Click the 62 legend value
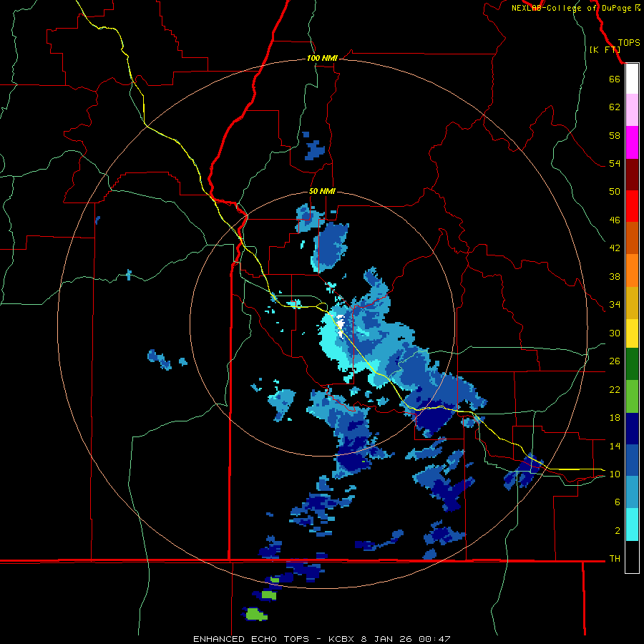This screenshot has width=644, height=644. click(615, 107)
